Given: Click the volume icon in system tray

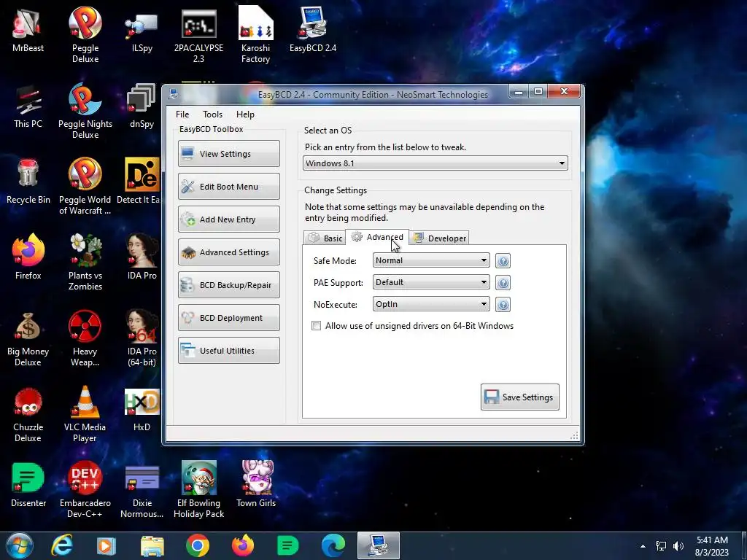Looking at the screenshot, I should pyautogui.click(x=678, y=546).
